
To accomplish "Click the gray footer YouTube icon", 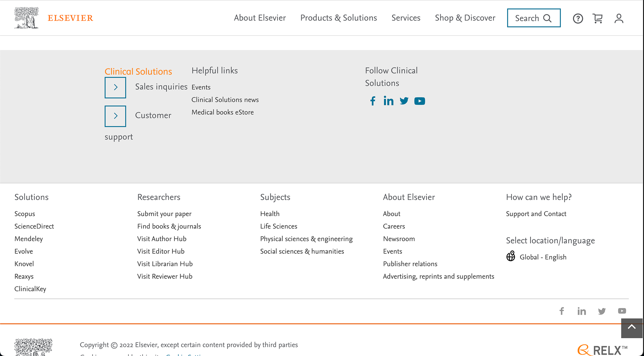I will (x=622, y=311).
